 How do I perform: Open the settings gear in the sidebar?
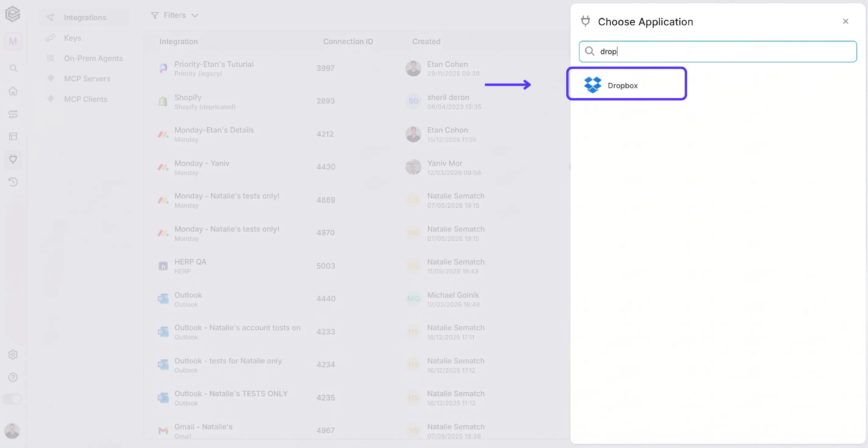click(x=13, y=355)
